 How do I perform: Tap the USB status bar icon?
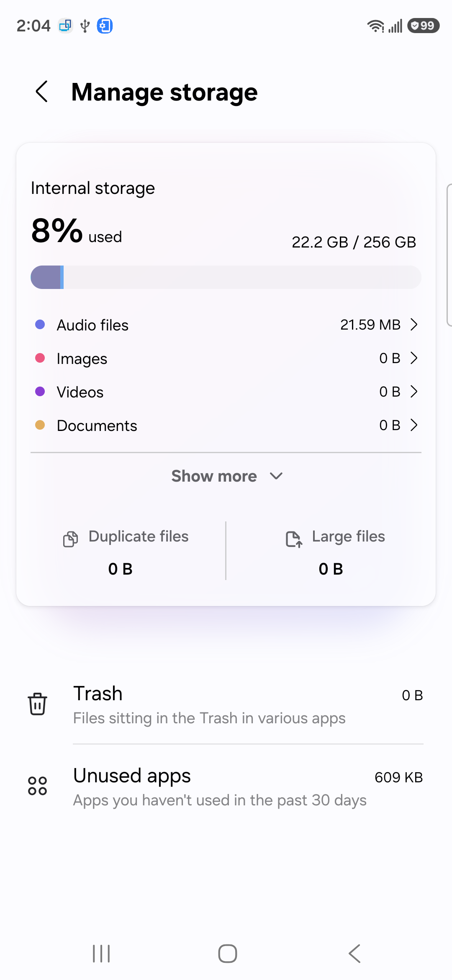[x=85, y=26]
